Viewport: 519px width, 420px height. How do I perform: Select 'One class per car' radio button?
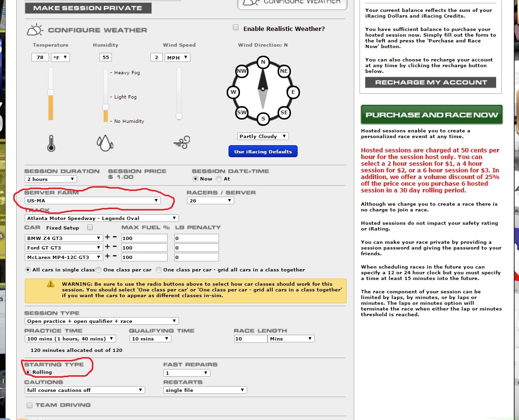[x=99, y=270]
